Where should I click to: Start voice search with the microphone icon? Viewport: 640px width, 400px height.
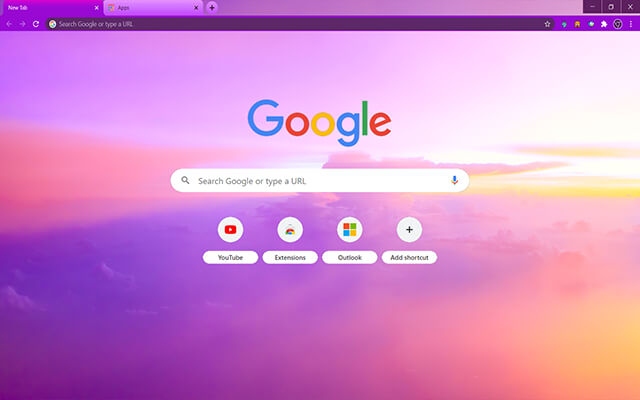454,180
